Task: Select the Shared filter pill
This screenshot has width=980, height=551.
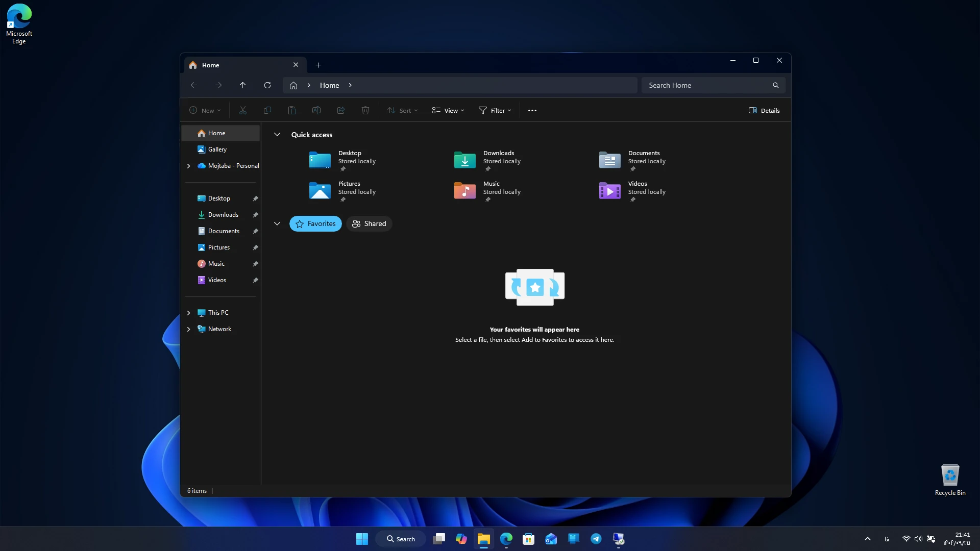Action: 369,223
